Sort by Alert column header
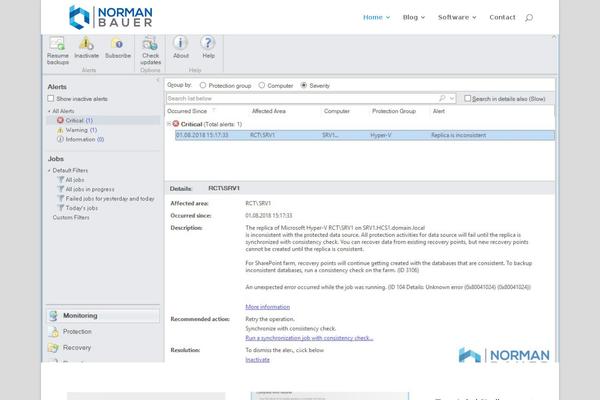 (x=439, y=111)
